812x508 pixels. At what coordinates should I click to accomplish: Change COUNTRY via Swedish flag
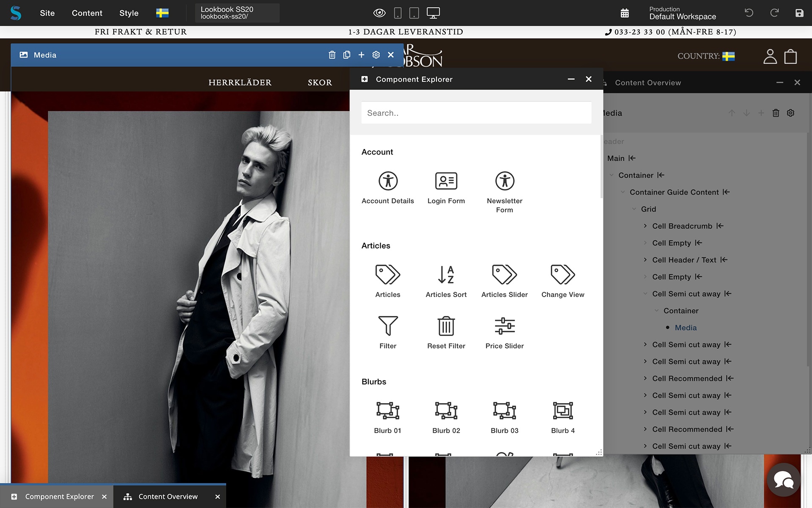[728, 56]
